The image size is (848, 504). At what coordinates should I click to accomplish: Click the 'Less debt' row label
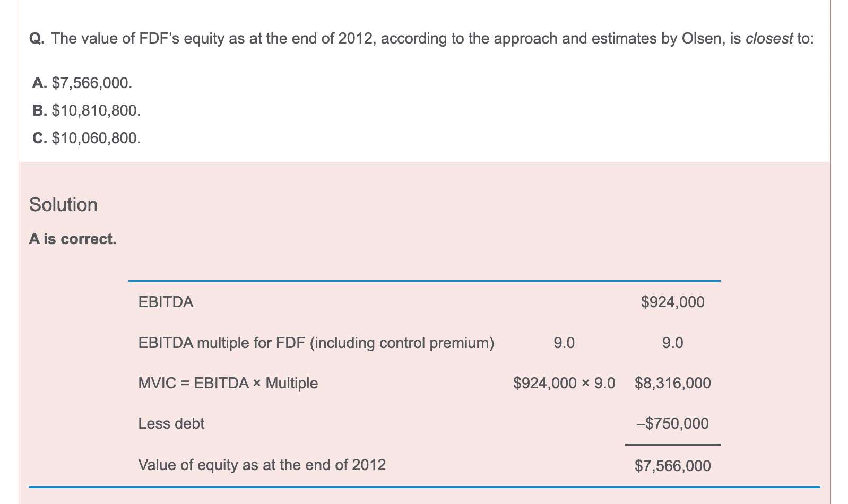click(x=171, y=423)
